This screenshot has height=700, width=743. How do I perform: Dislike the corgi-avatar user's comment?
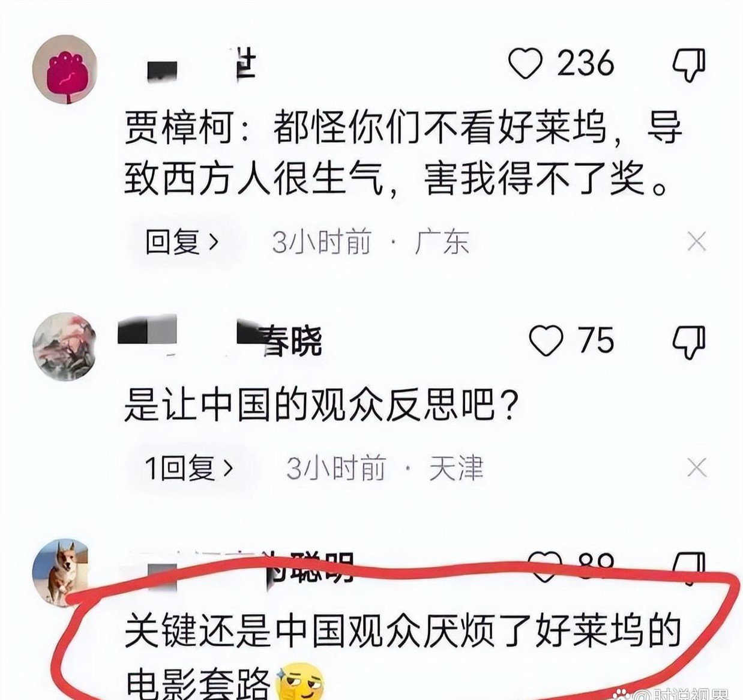click(x=688, y=568)
